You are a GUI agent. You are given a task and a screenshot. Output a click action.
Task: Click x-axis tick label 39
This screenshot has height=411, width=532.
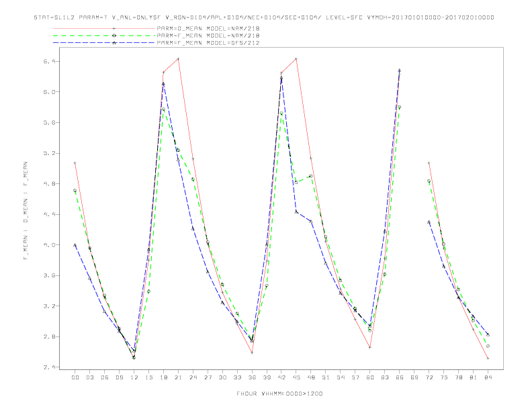pyautogui.click(x=267, y=377)
